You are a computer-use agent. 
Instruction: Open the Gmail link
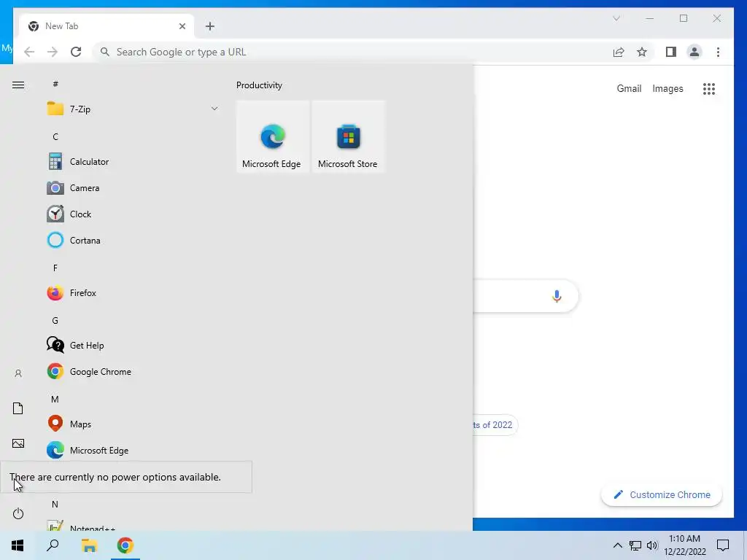click(629, 88)
